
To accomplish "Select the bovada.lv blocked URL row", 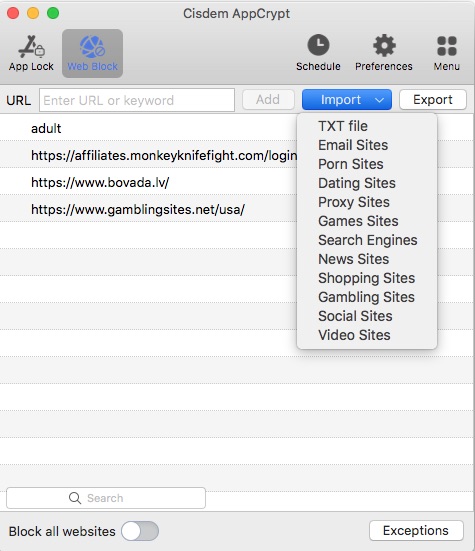I will pyautogui.click(x=149, y=182).
